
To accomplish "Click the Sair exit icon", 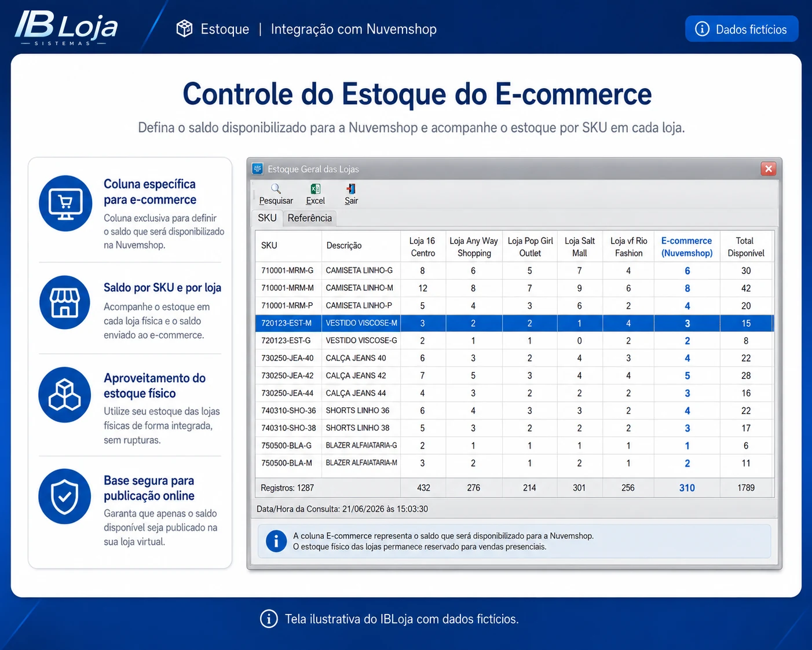I will (x=351, y=189).
